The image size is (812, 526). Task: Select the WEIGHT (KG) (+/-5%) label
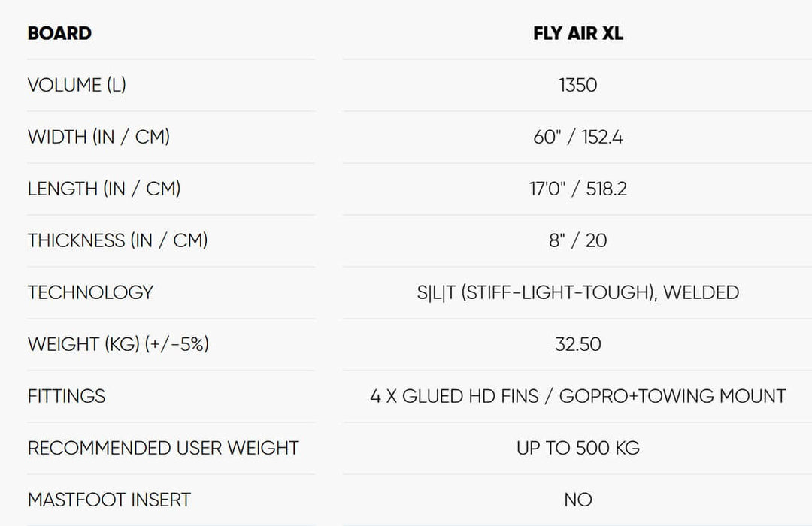118,344
